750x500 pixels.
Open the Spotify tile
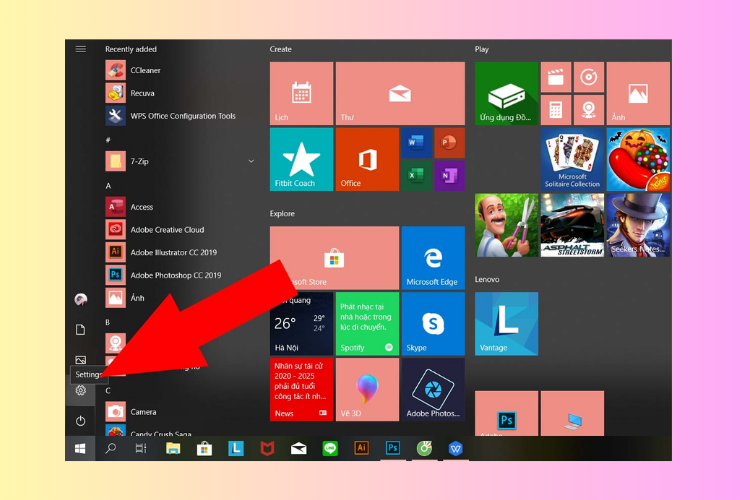click(367, 324)
